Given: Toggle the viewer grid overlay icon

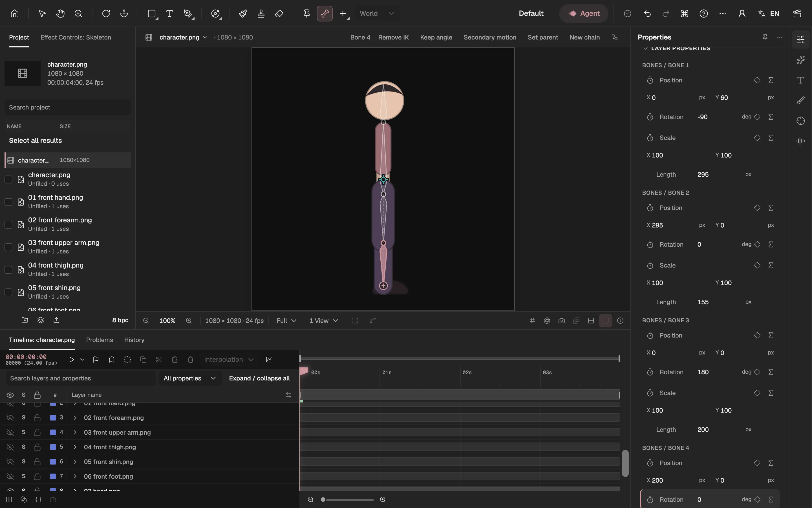Looking at the screenshot, I should point(532,321).
